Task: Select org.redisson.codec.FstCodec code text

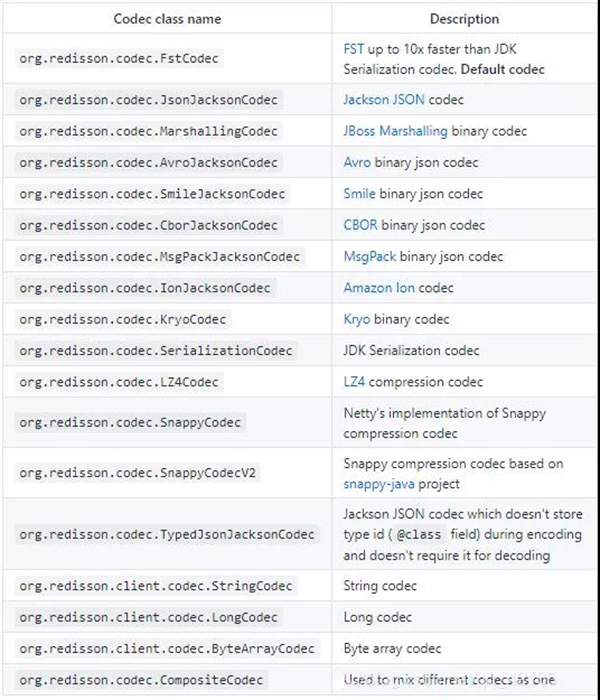Action: tap(119, 58)
